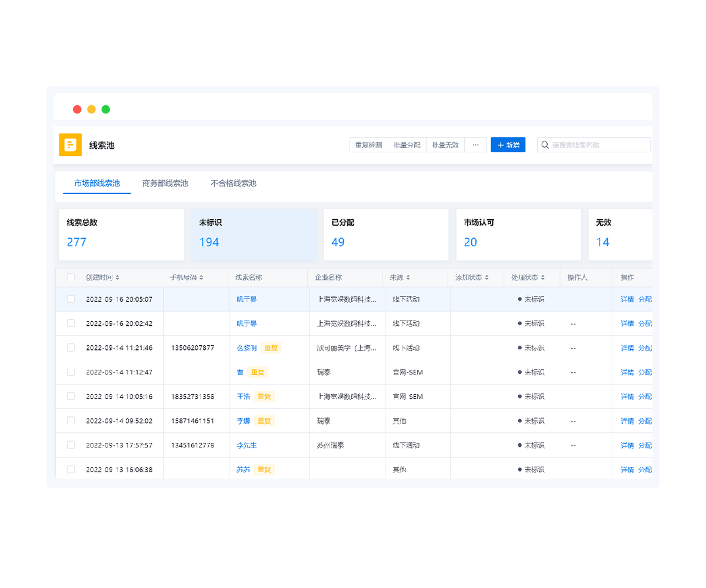
Task: Click the 来源 column sort icon
Action: click(408, 278)
